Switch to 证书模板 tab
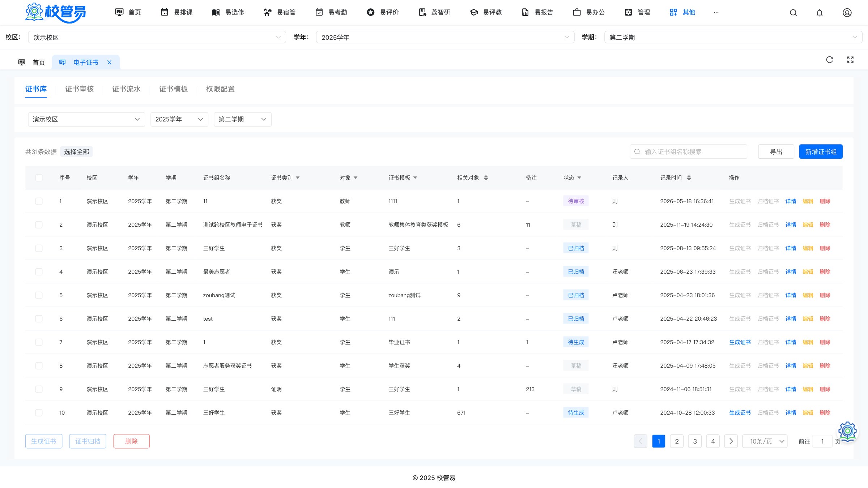The width and height of the screenshot is (868, 488). pyautogui.click(x=173, y=89)
